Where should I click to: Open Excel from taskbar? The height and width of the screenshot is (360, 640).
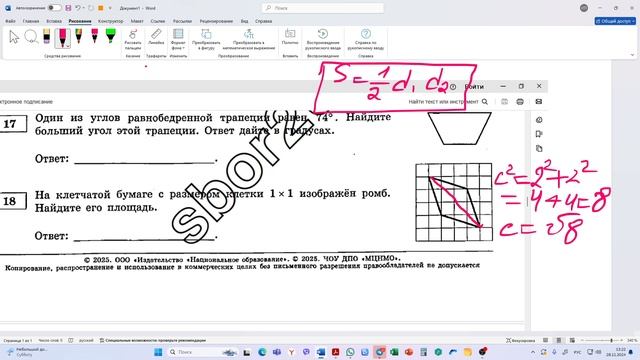394,352
